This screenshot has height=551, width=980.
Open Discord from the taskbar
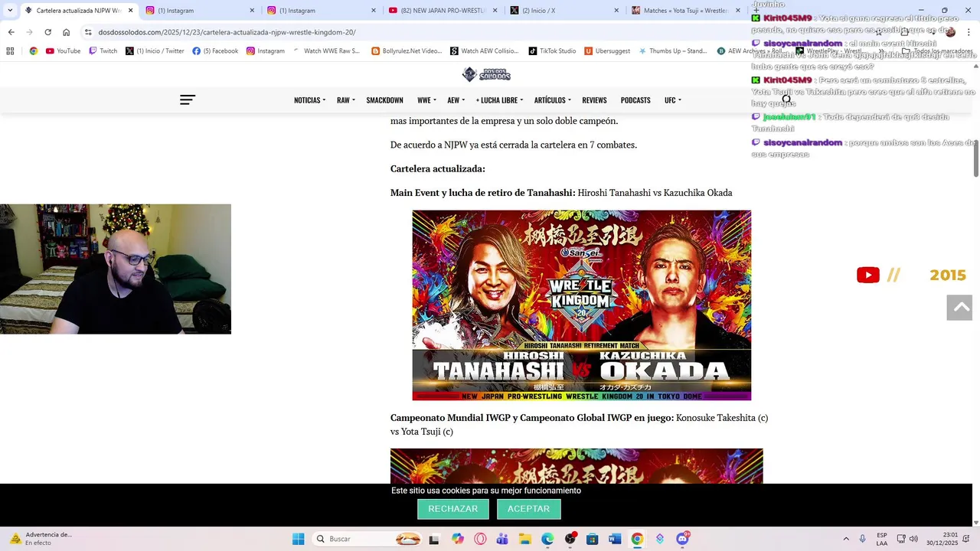682,539
